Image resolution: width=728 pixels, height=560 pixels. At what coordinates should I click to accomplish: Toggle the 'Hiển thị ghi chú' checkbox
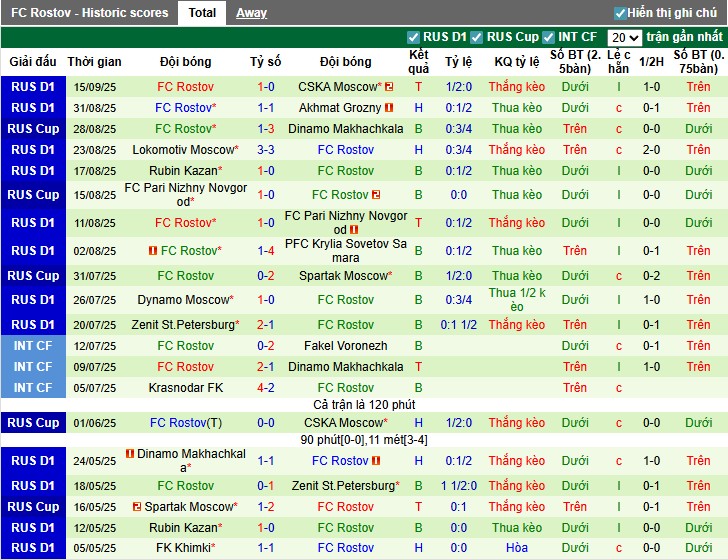(x=620, y=13)
